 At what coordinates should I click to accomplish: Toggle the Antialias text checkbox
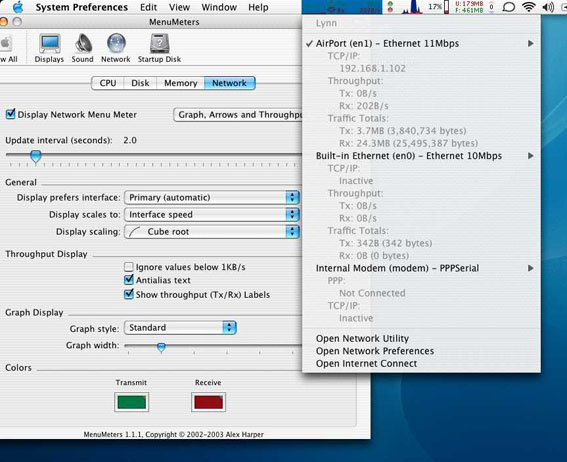[x=128, y=279]
